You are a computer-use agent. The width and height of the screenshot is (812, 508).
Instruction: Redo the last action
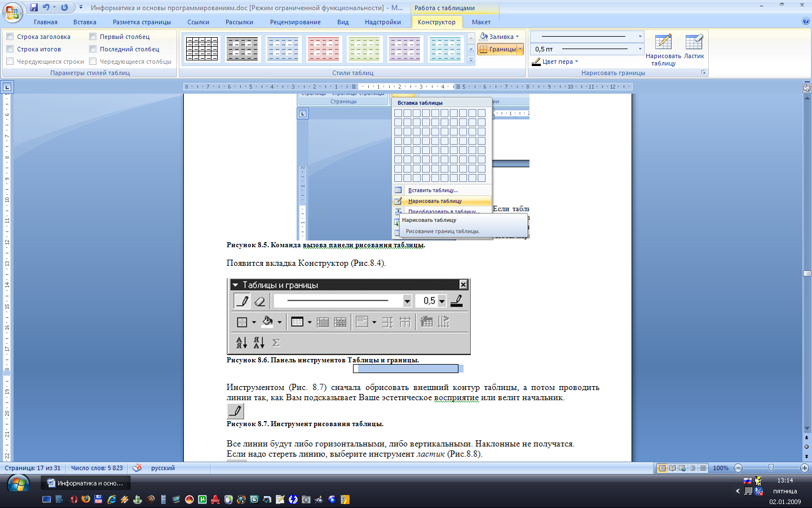pyautogui.click(x=64, y=7)
